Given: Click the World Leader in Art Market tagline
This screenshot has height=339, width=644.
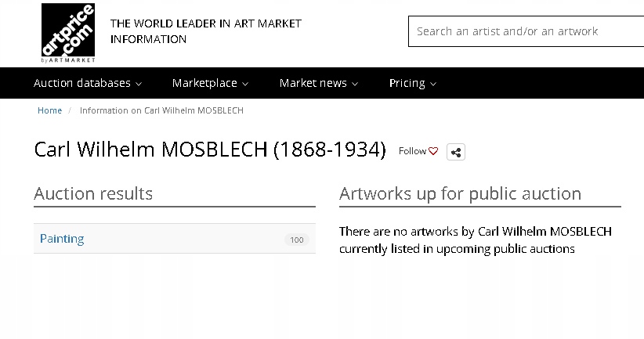Looking at the screenshot, I should pos(205,31).
